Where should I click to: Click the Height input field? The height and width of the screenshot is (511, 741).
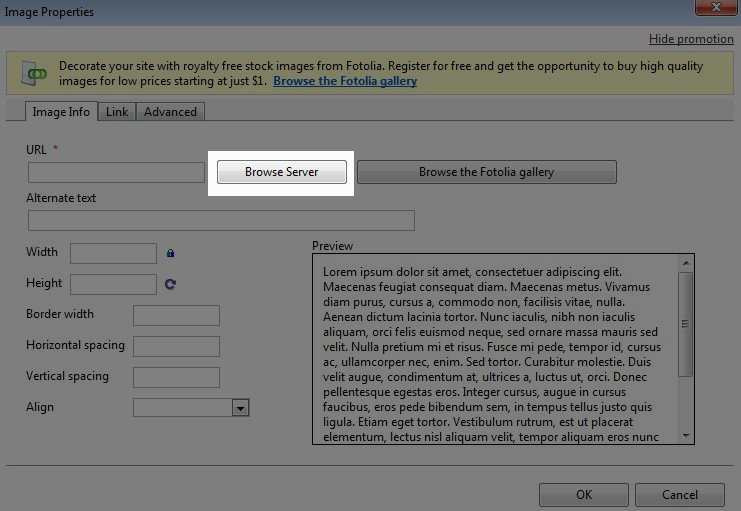point(113,284)
